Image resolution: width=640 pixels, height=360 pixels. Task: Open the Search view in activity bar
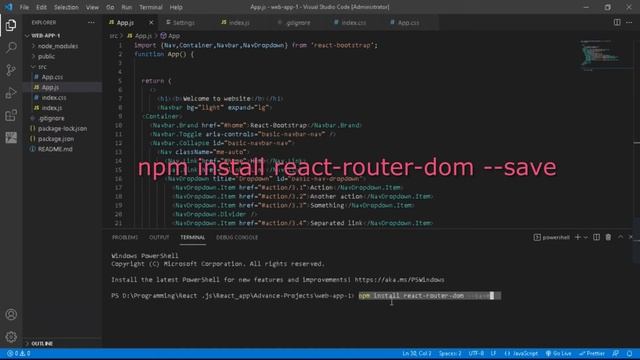coord(11,47)
